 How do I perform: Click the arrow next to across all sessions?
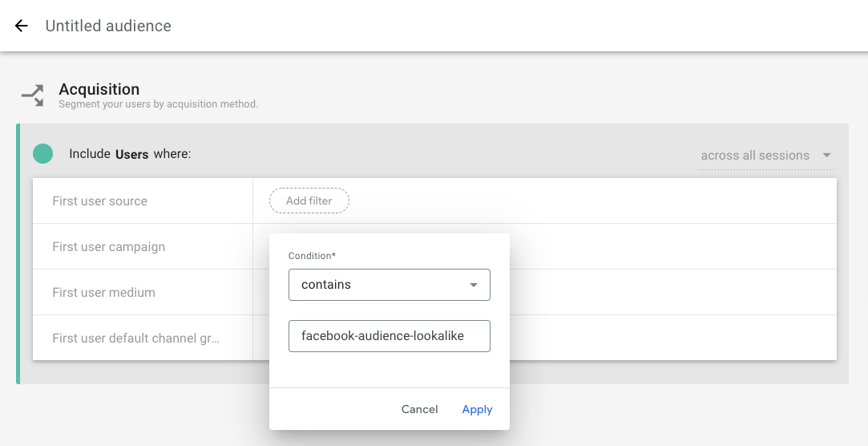(826, 156)
